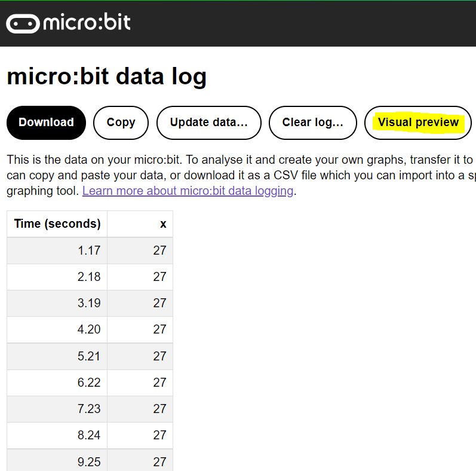Select the 7.23 time cell
Screen dimensions: 476x471
pyautogui.click(x=57, y=409)
